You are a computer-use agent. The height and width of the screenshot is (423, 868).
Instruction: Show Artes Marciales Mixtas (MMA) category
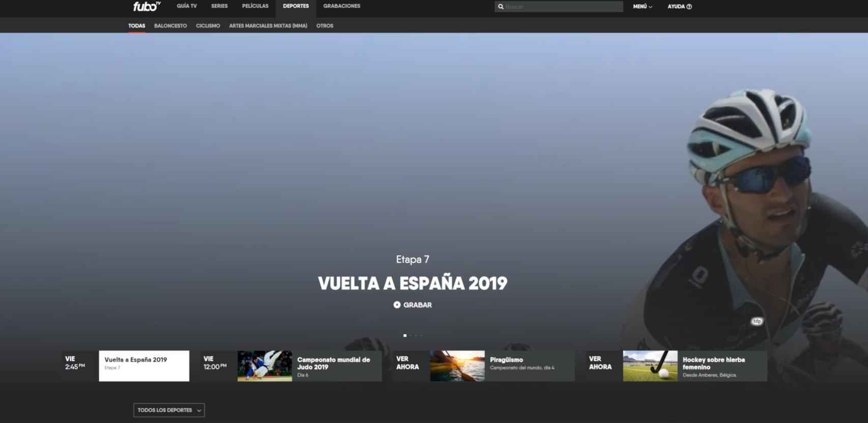tap(268, 25)
